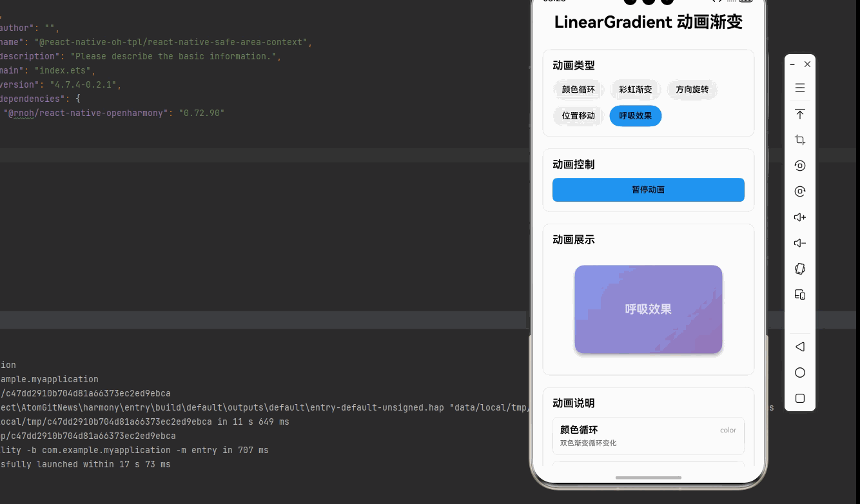860x504 pixels.
Task: Click the "color" label in 颜色循环 card
Action: point(728,430)
